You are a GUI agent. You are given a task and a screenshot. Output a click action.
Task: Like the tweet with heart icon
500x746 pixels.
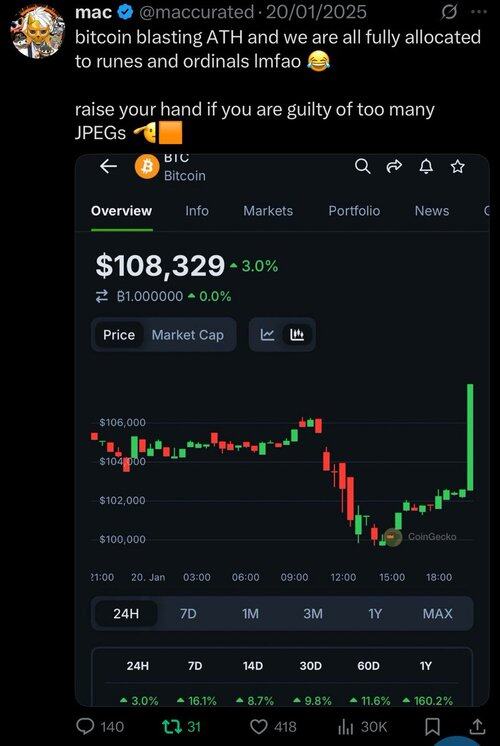pyautogui.click(x=259, y=726)
